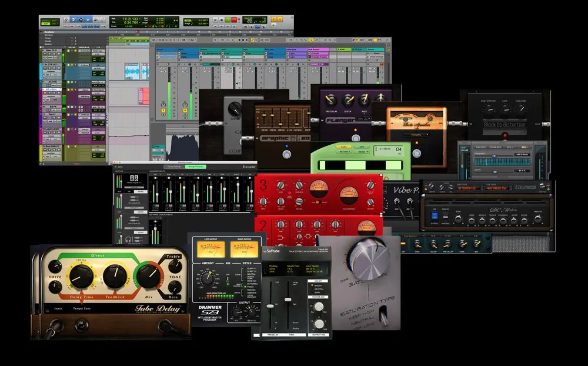Toggle the ON switch on reverb rack
This screenshot has height=366, width=588.
[x=403, y=243]
